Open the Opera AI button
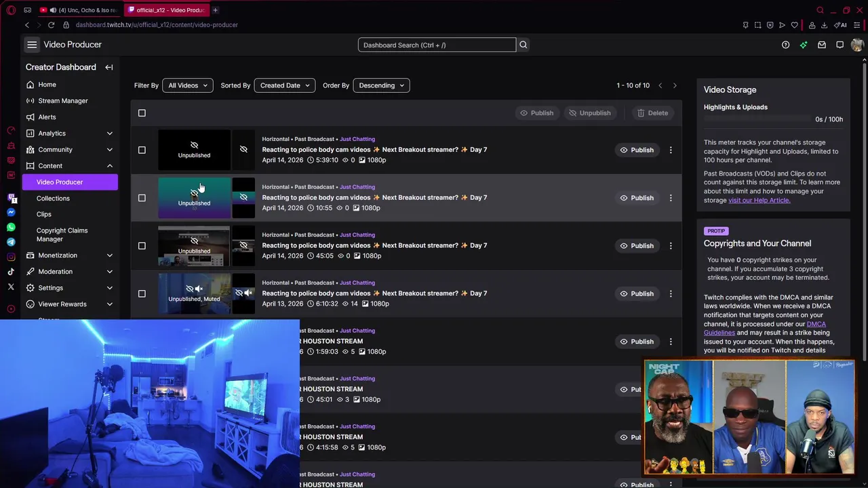This screenshot has width=868, height=488. [841, 25]
